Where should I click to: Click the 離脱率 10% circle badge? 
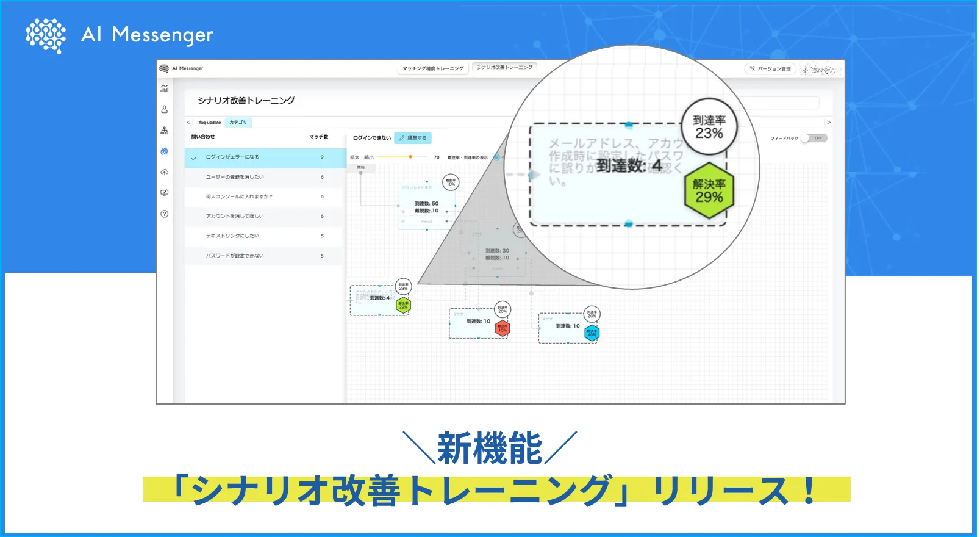click(x=451, y=182)
